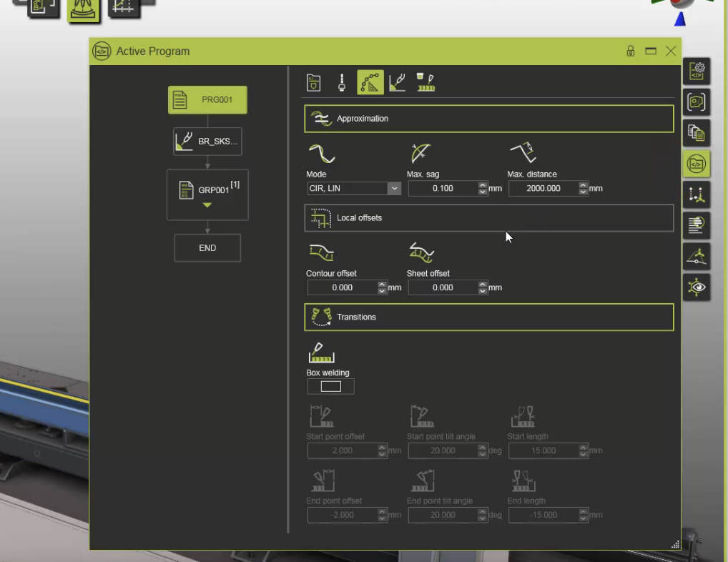Click the visibility eye icon in right sidebar
This screenshot has height=562, width=728.
point(696,287)
